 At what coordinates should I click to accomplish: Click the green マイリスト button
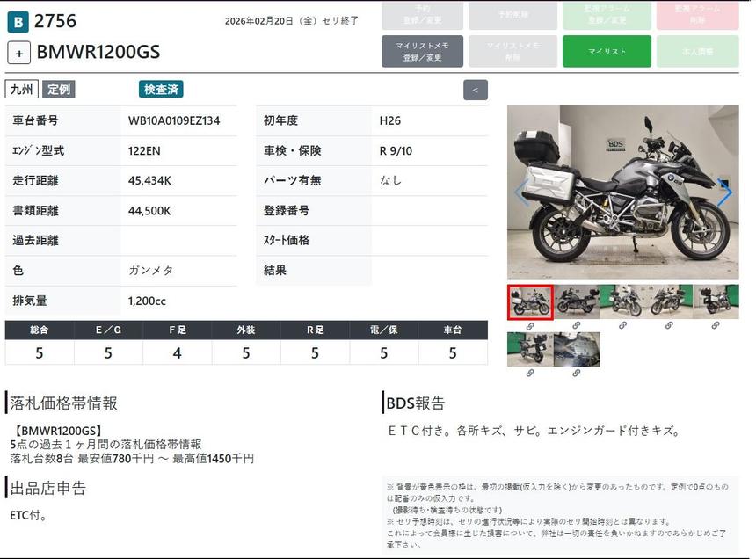607,52
